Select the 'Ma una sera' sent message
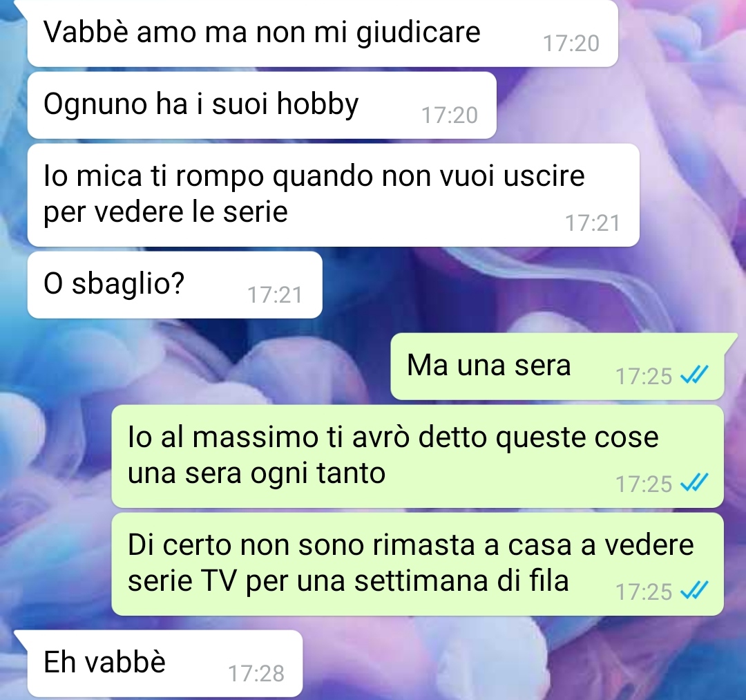Screen dimensions: 746x700 coord(557,366)
